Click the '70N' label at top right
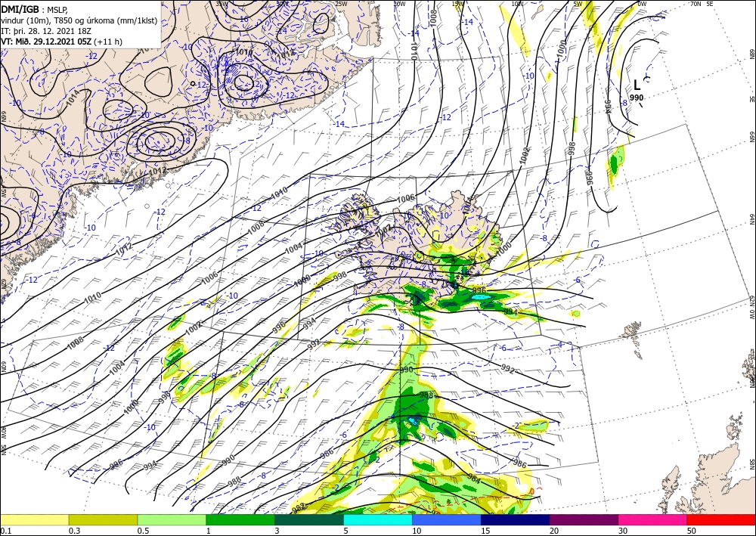 (696, 3)
